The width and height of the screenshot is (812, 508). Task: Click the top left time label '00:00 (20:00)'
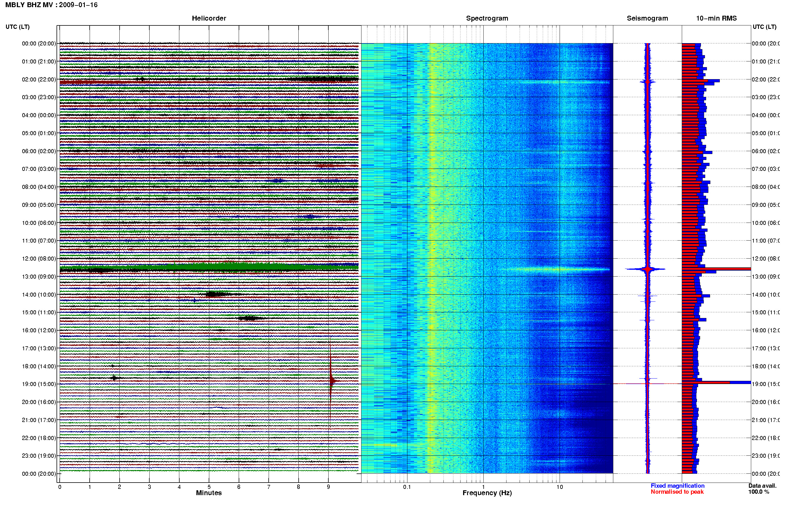39,43
